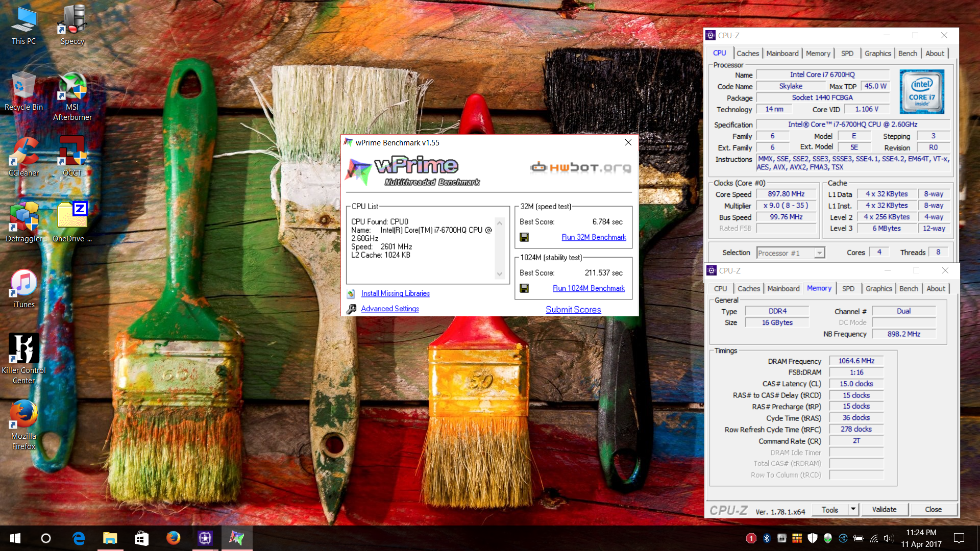Open Advanced Settings link in wPrime
Viewport: 980px width, 551px height.
tap(390, 309)
